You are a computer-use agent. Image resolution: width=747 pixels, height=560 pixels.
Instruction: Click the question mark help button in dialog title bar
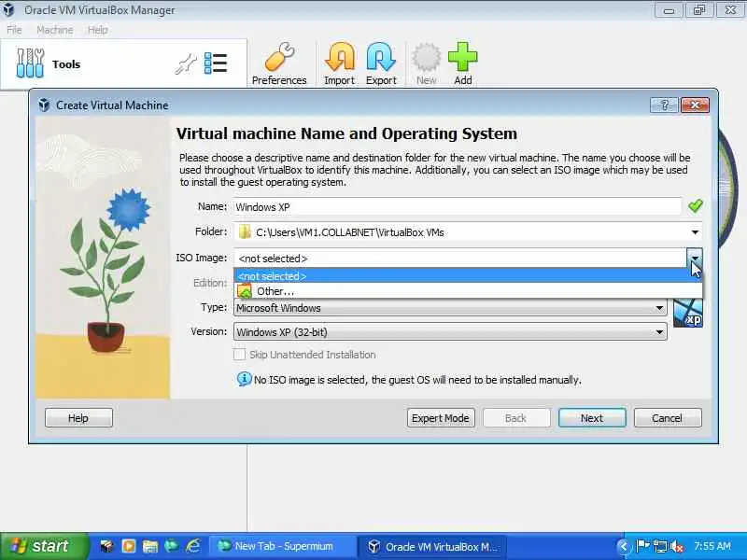tap(664, 105)
